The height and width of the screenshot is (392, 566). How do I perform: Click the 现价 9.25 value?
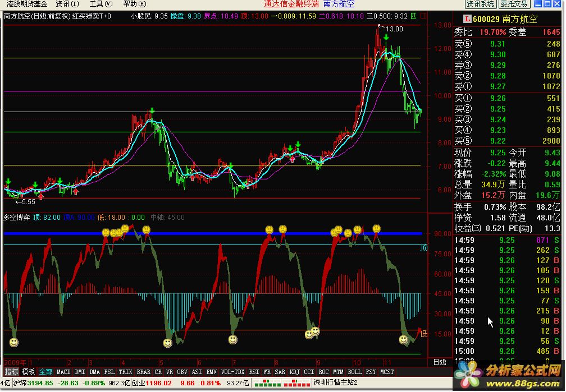pyautogui.click(x=497, y=153)
